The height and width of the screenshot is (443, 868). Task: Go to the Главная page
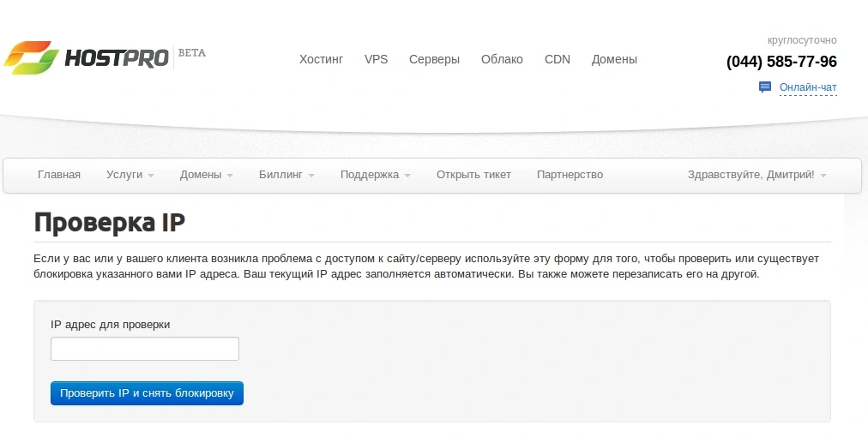(x=58, y=175)
